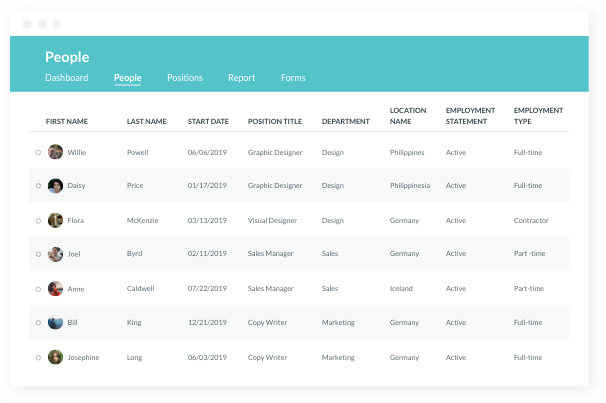Click "Part -time" in Joel's row

tap(529, 254)
